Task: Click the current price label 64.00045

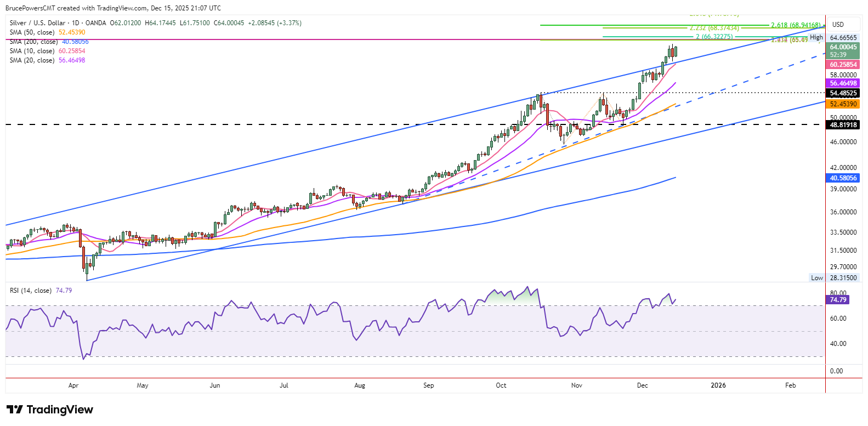Action: pos(843,47)
